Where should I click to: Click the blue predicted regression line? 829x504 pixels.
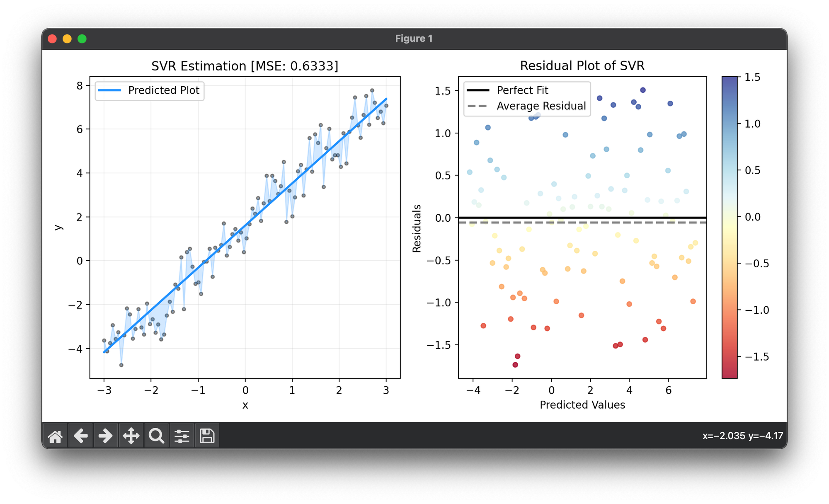pos(245,225)
